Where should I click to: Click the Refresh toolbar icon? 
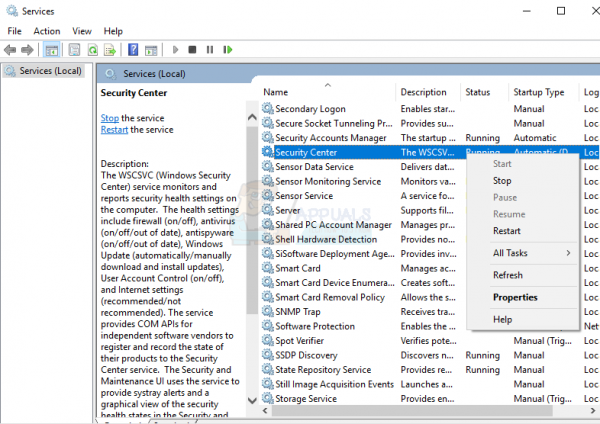[93, 50]
